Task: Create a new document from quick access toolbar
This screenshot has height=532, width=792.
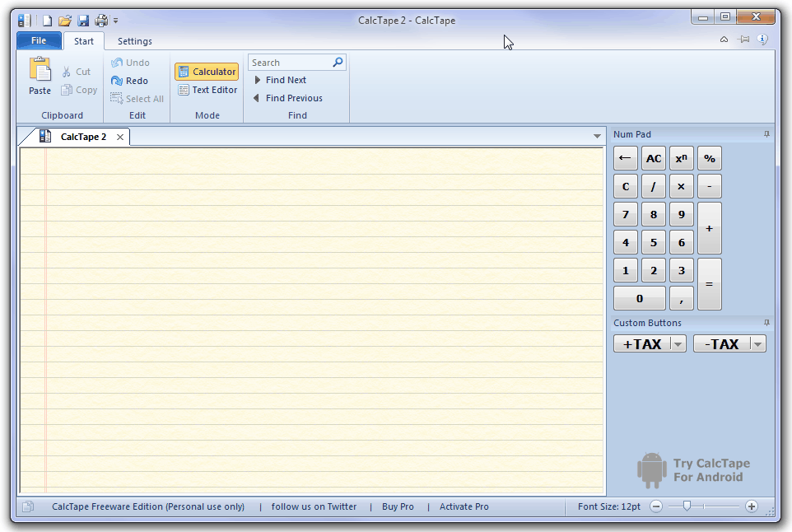Action: [x=47, y=21]
